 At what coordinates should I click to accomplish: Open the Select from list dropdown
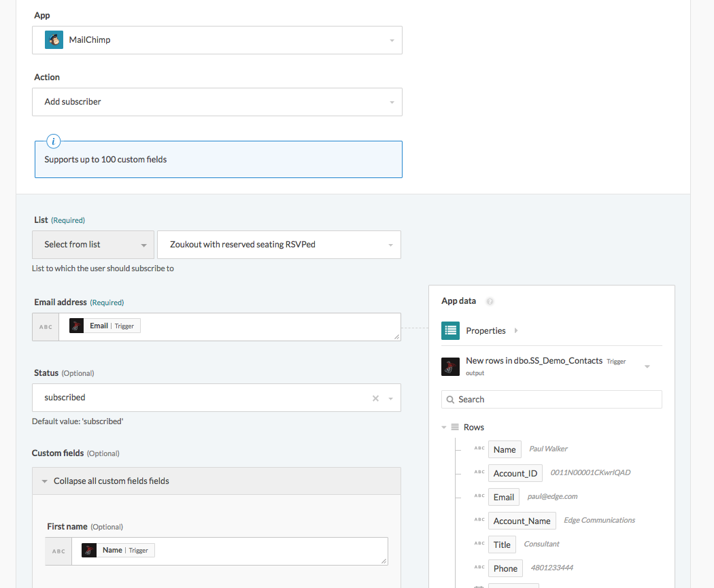coord(93,245)
